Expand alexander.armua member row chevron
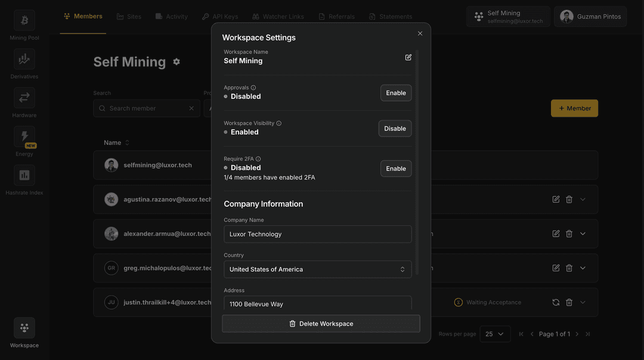Screen dimensions: 644x360 [583, 234]
